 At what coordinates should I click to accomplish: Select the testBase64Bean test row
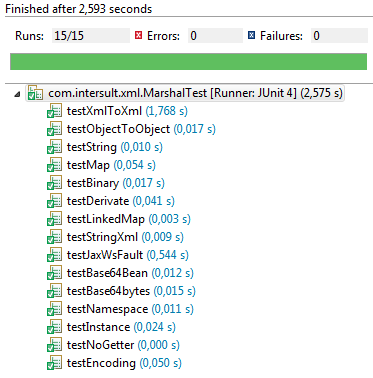click(120, 273)
